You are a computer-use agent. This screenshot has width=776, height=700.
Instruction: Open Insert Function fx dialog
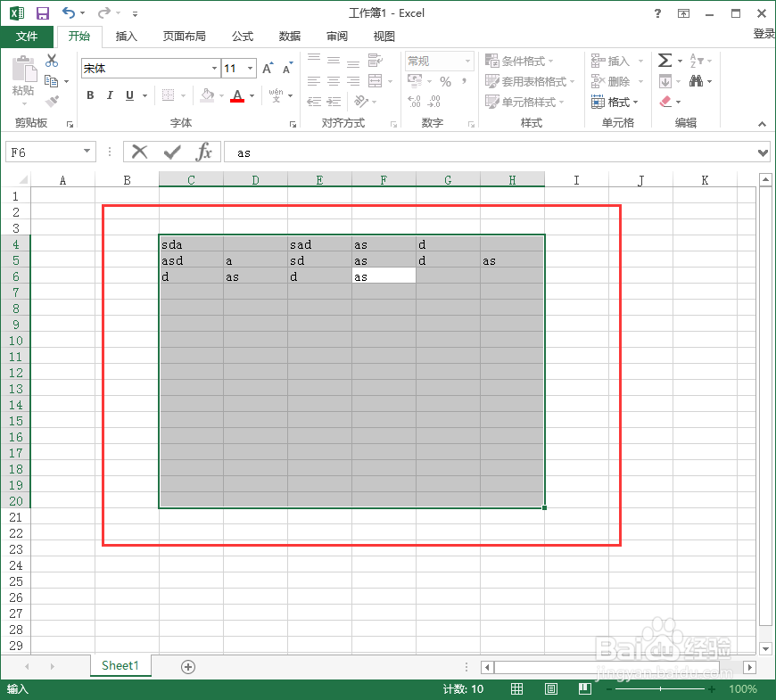click(x=204, y=152)
